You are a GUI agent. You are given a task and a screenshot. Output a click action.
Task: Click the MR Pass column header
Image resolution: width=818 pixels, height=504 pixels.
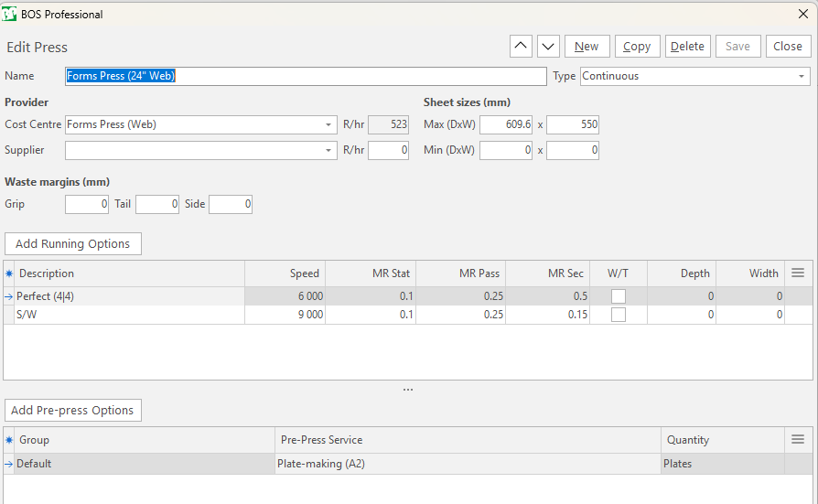point(460,273)
